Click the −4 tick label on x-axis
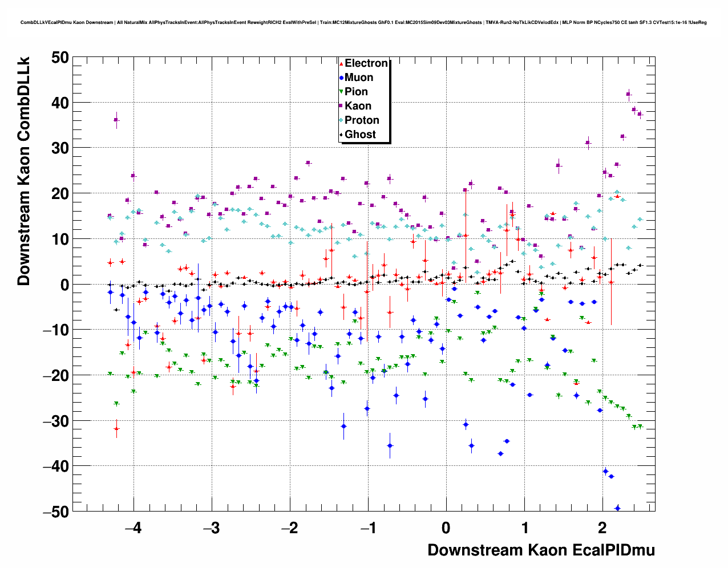 [133, 528]
